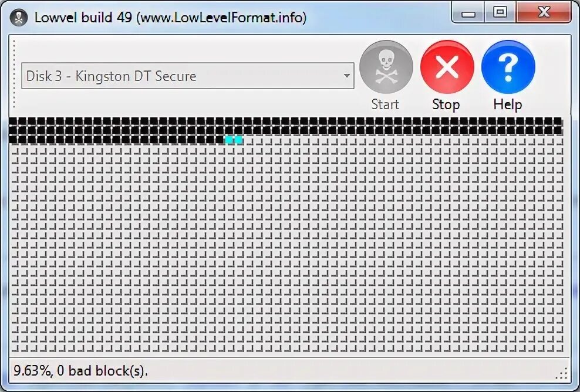Minimize the Lowvel window

468,13
